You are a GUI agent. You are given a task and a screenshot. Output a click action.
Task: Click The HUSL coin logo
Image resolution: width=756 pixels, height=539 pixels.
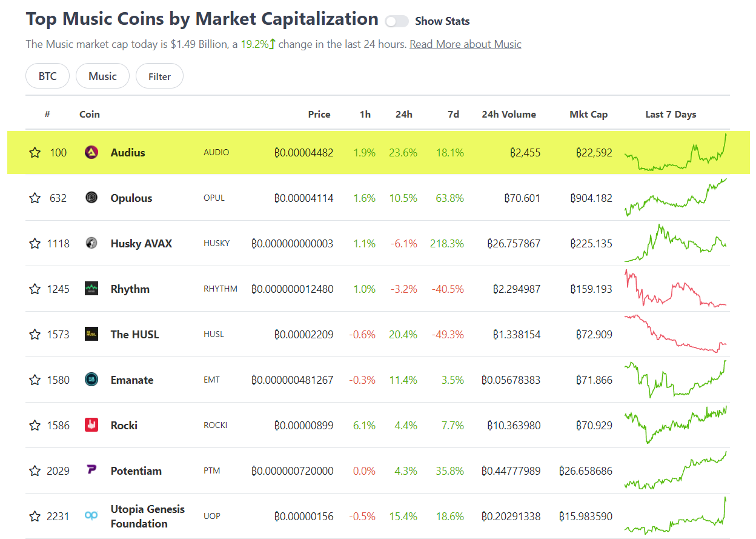pyautogui.click(x=91, y=334)
